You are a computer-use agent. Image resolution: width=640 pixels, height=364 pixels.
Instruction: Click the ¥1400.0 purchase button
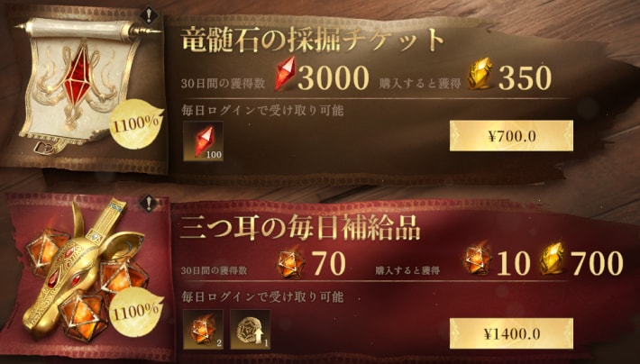pos(511,334)
